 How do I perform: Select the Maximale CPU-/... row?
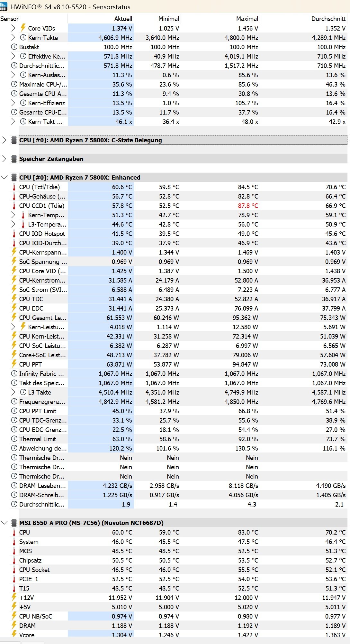coord(174,84)
